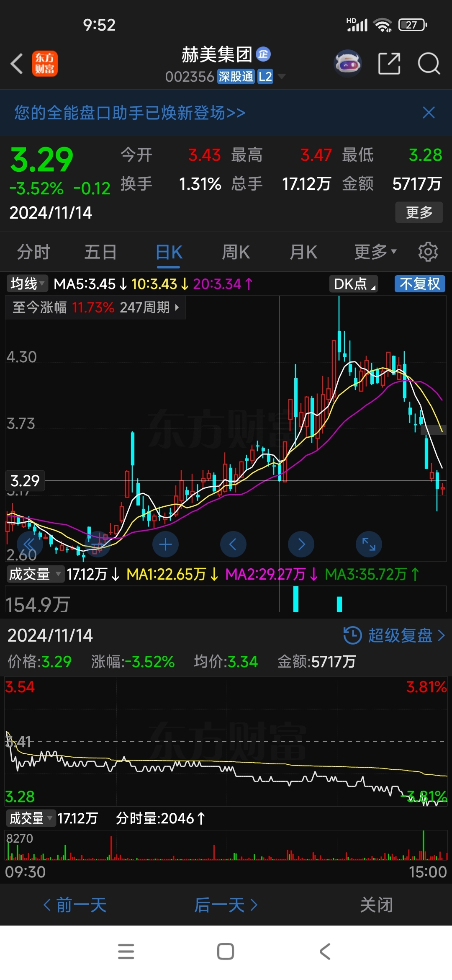Toggle the 不复权 adjustment button
The image size is (452, 980).
coord(420,284)
